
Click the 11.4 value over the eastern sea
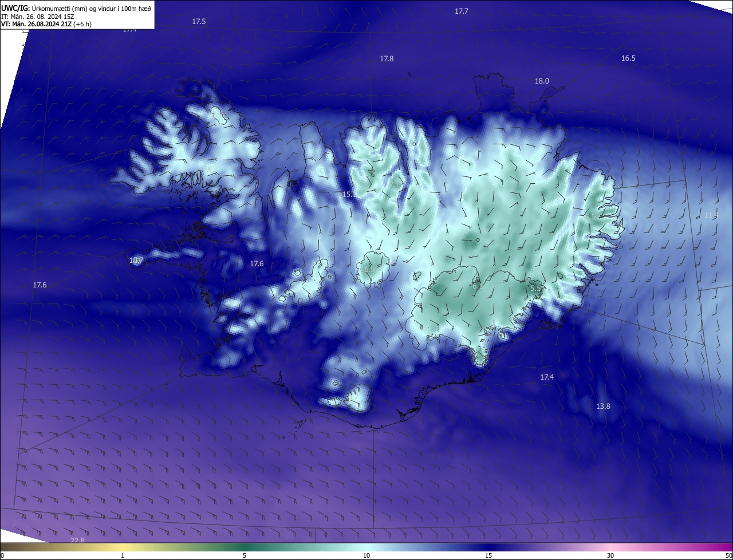pyautogui.click(x=711, y=215)
